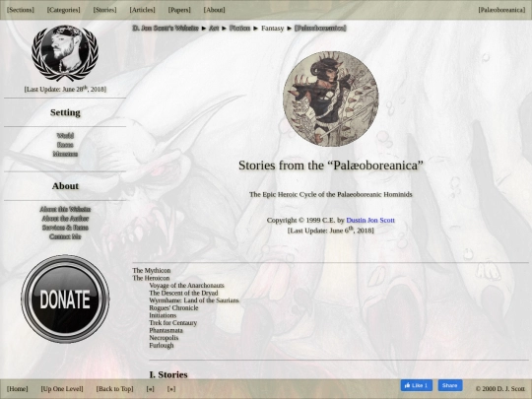Image resolution: width=532 pixels, height=399 pixels.
Task: Open the [Papers] menu
Action: (x=179, y=10)
